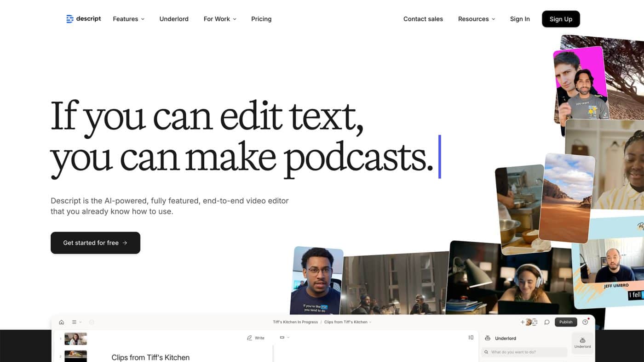Screen dimensions: 644x362
Task: Click the hamburger menu icon in the editor
Action: click(74, 322)
